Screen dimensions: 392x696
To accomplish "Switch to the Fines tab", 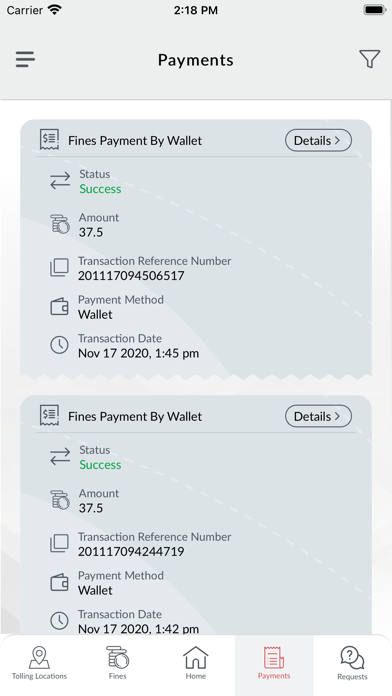I will coord(118,664).
